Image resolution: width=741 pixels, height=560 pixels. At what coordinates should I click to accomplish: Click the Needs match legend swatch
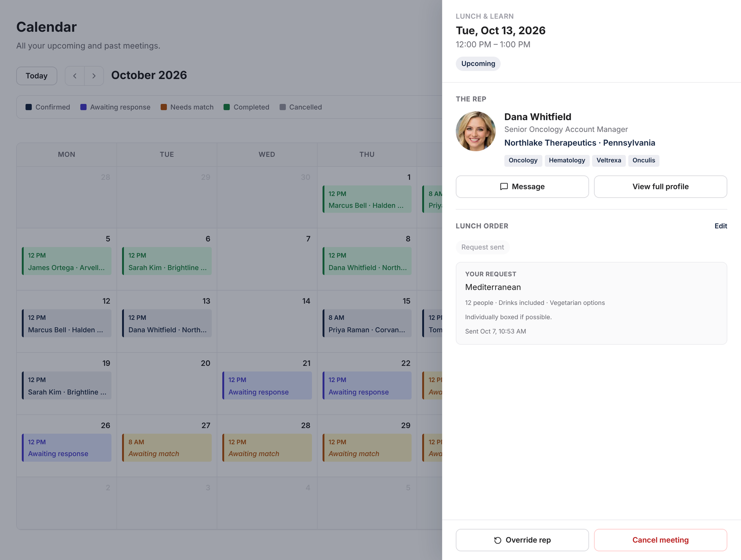click(x=164, y=107)
